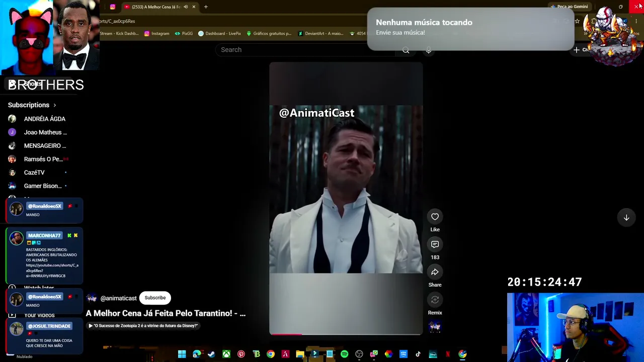
Task: Open Spotify from the taskbar
Action: pos(344,354)
